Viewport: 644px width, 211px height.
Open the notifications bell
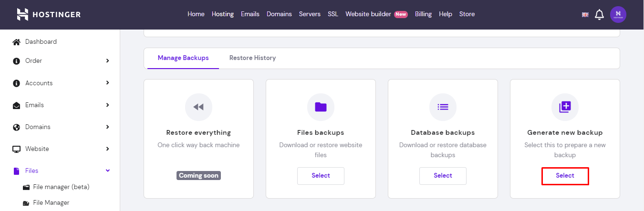coord(600,15)
